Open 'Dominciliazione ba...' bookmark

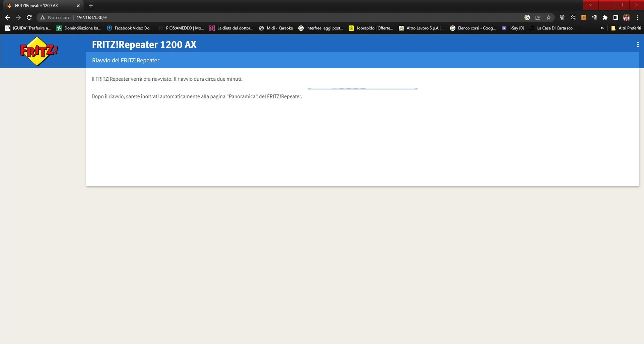pyautogui.click(x=79, y=28)
